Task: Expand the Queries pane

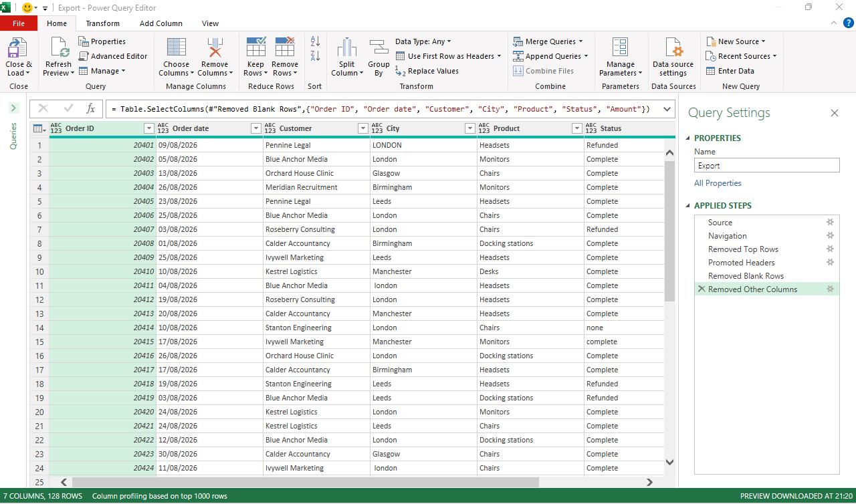Action: click(13, 108)
